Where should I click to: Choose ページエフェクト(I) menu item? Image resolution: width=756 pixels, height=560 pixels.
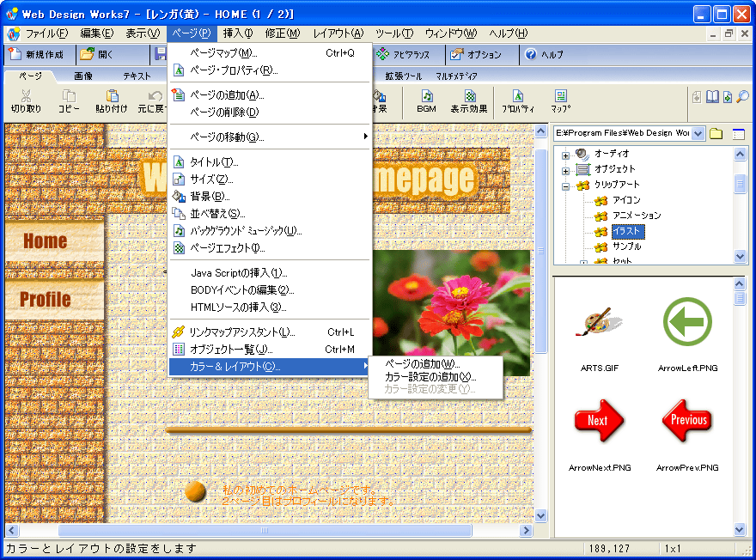click(270, 248)
